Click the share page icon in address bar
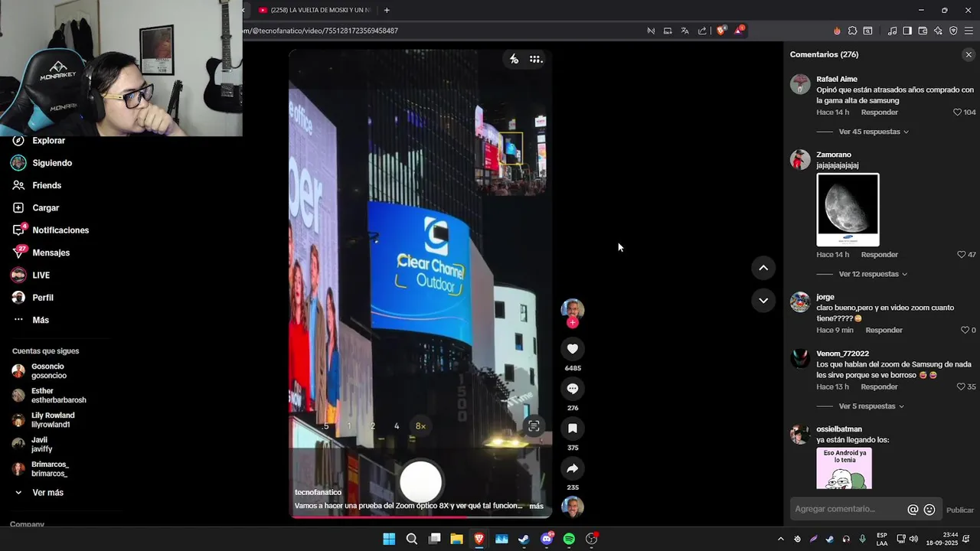Viewport: 980px width, 551px height. 702,31
